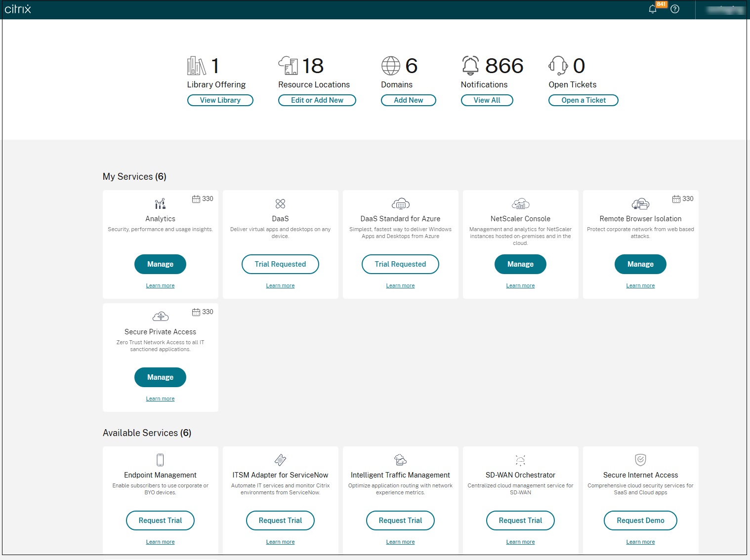
Task: Open Learn more link under DaaS
Action: coord(280,285)
